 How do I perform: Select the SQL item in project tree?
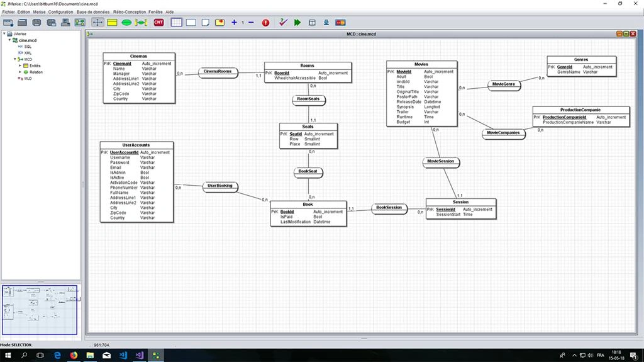point(28,47)
